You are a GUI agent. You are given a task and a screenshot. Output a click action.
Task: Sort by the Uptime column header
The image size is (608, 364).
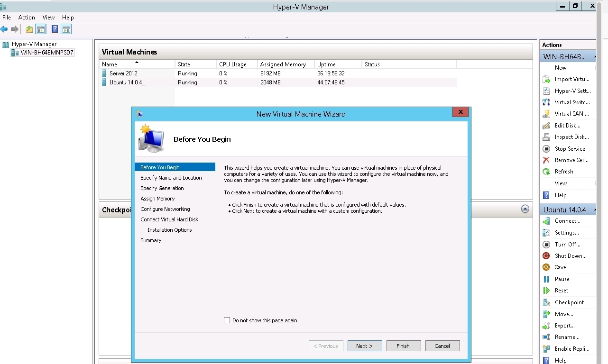[x=338, y=64]
